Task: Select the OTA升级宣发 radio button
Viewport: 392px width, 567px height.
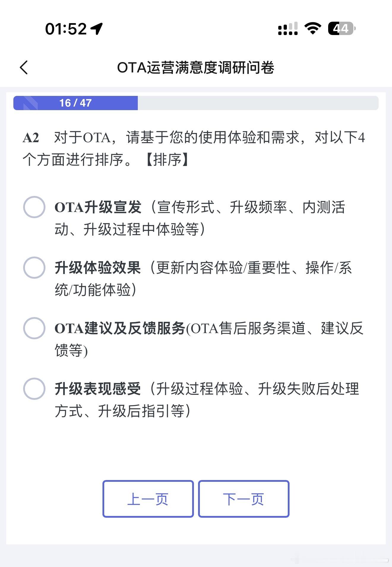Action: point(34,207)
